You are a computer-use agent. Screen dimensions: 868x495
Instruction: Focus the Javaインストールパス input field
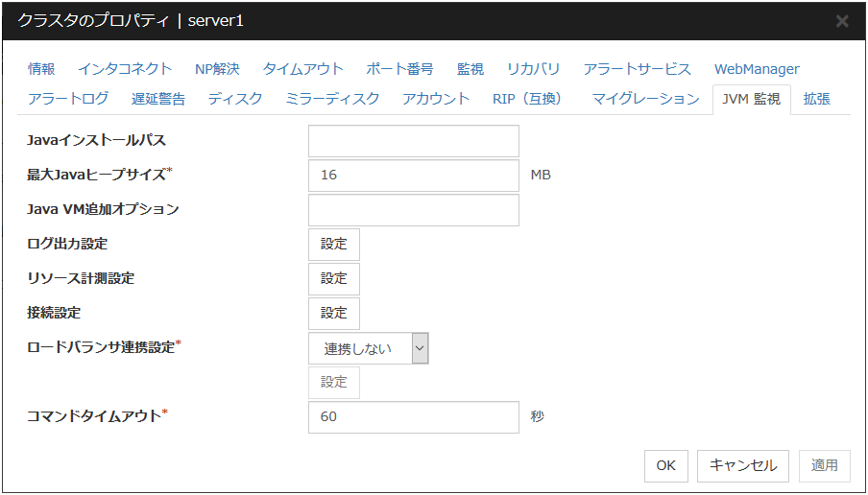pyautogui.click(x=413, y=141)
